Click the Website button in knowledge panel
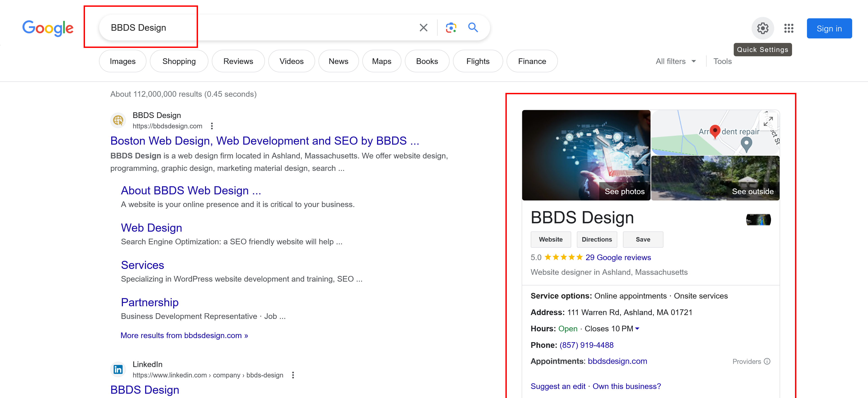 (551, 240)
